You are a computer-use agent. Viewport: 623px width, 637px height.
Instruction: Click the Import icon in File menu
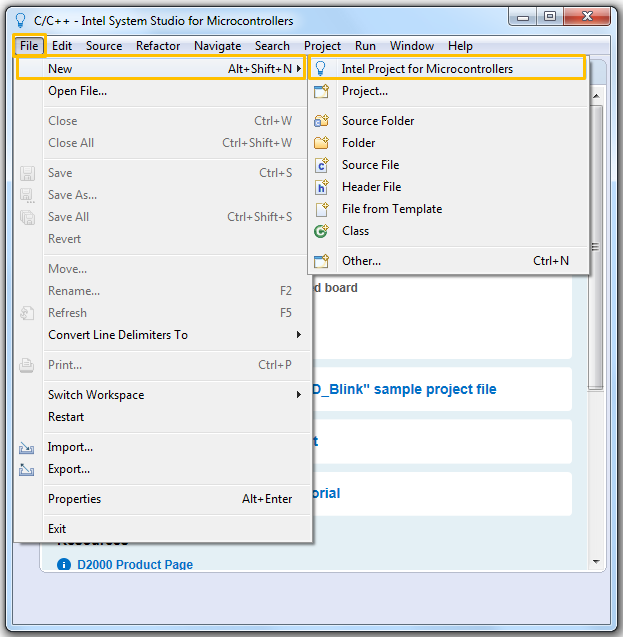click(26, 448)
